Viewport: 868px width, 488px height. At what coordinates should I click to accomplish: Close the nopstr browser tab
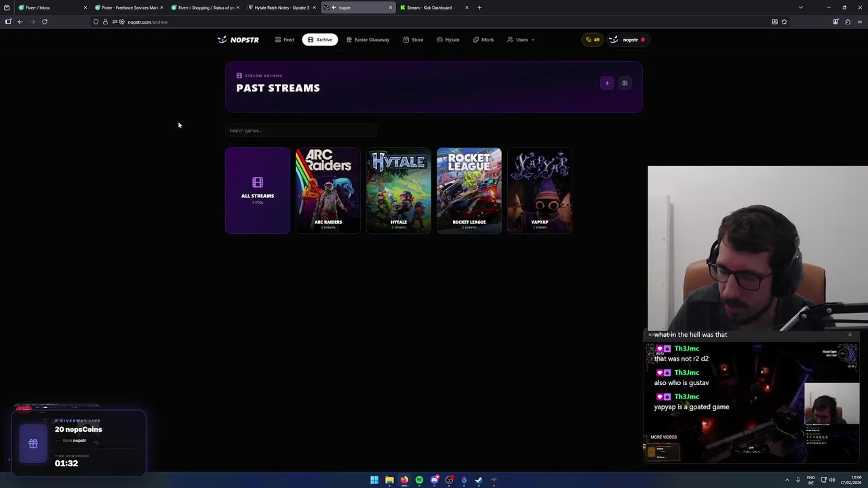pos(391,7)
